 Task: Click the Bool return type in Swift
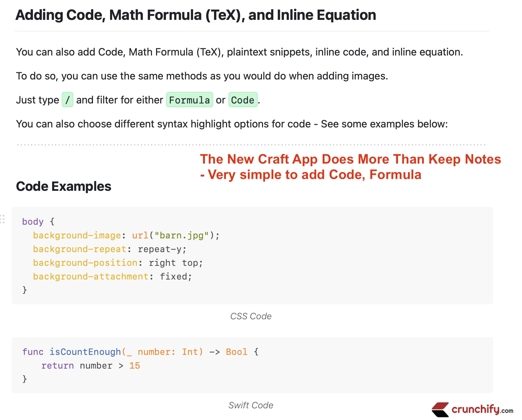click(x=237, y=352)
